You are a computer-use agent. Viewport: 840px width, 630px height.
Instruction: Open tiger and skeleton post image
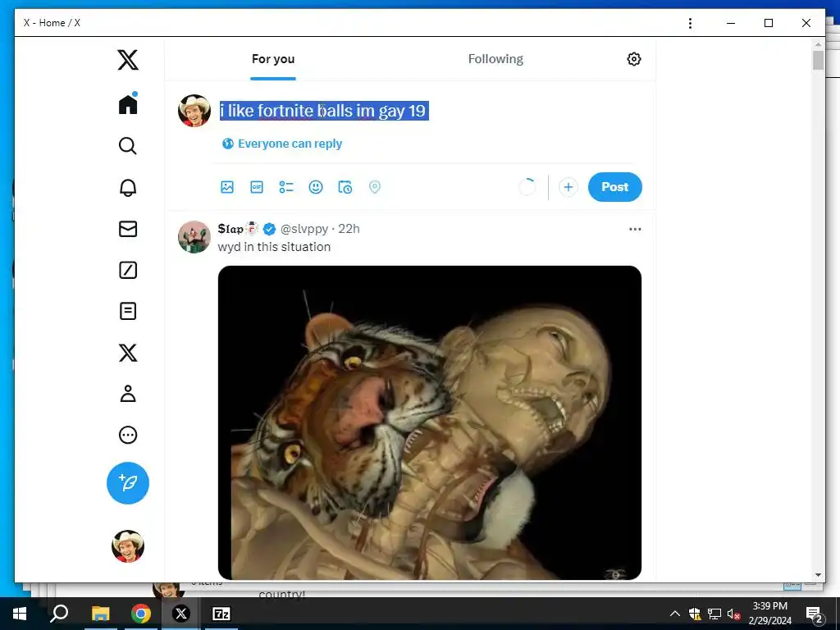430,422
